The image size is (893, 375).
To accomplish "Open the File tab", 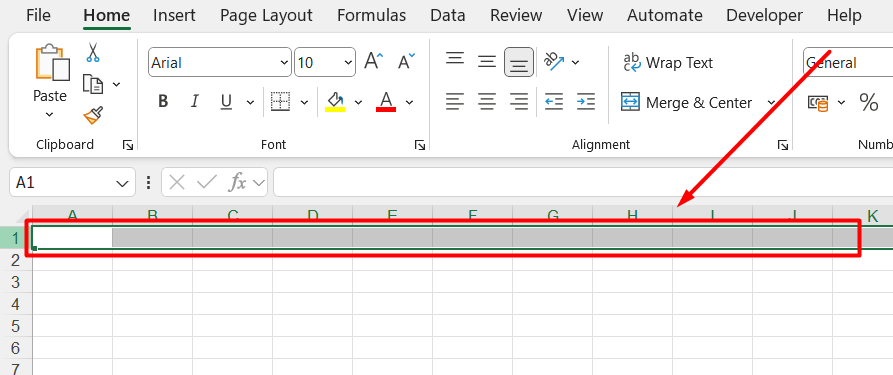I will tap(38, 15).
